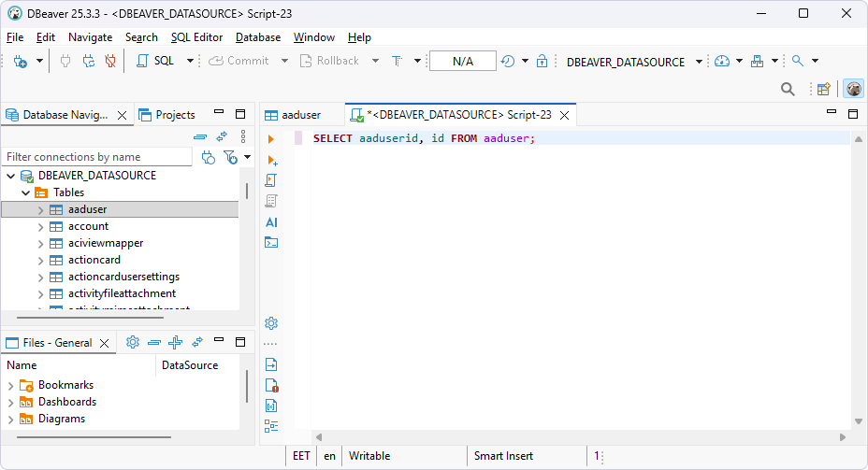868x470 pixels.
Task: Click the dashboard gauge icon
Action: coord(722,61)
